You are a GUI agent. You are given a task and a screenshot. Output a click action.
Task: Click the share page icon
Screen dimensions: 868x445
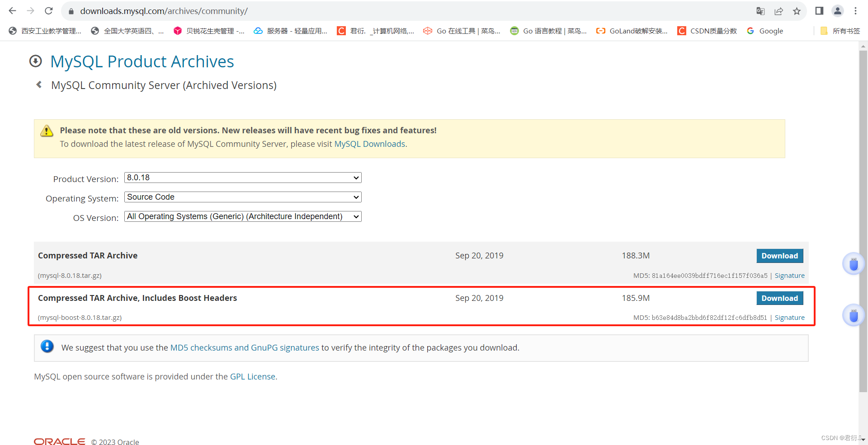click(778, 11)
